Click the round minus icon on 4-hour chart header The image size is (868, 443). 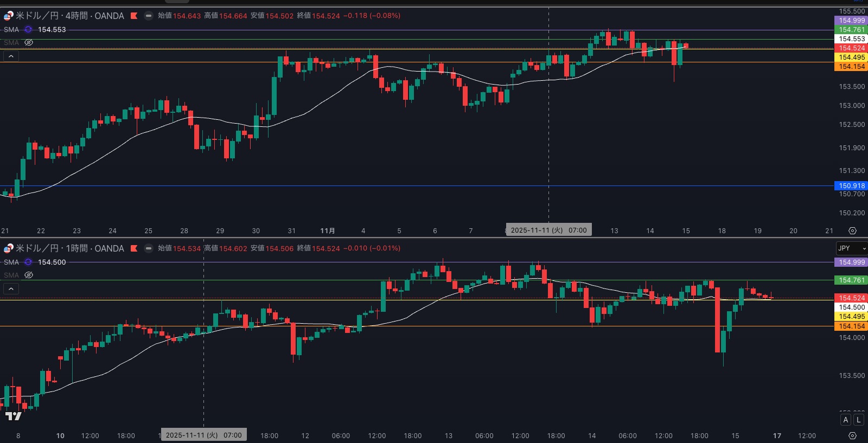tap(148, 16)
